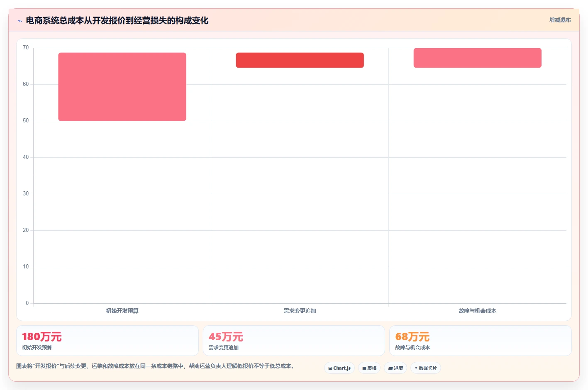Select the 数据卡片 tag pill

point(426,368)
